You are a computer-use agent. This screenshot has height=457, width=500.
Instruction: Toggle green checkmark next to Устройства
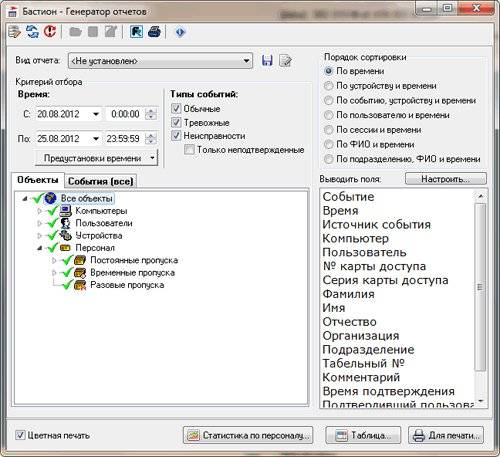click(52, 235)
